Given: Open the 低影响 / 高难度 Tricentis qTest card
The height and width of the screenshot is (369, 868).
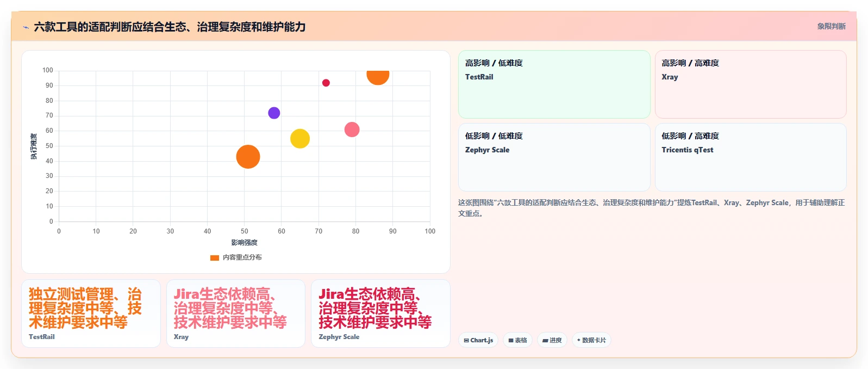Looking at the screenshot, I should point(751,157).
